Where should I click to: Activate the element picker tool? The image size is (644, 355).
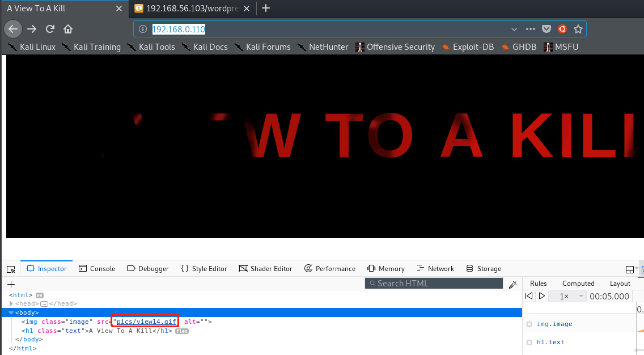coord(11,269)
